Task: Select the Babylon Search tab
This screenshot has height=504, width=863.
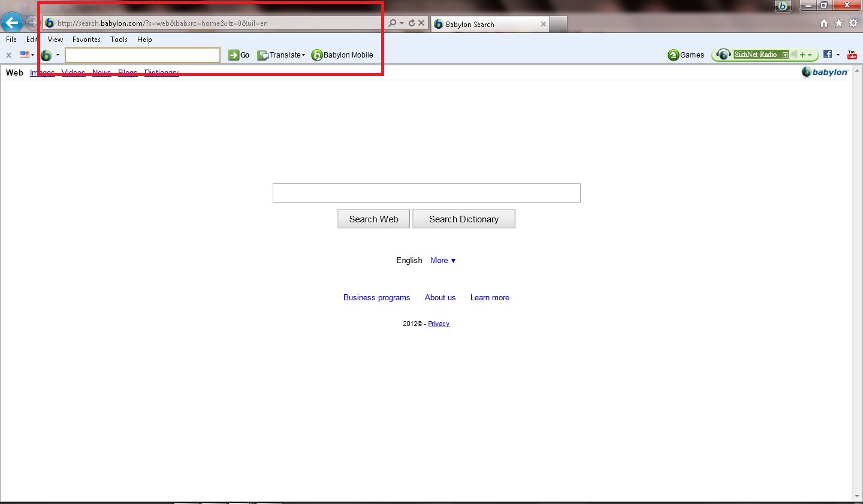Action: point(490,24)
